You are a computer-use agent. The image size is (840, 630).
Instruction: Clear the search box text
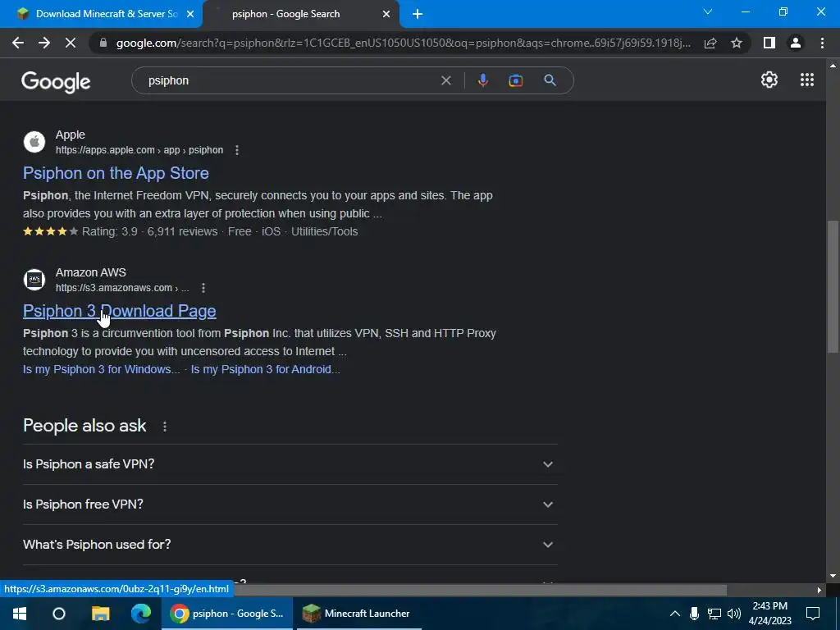tap(445, 80)
